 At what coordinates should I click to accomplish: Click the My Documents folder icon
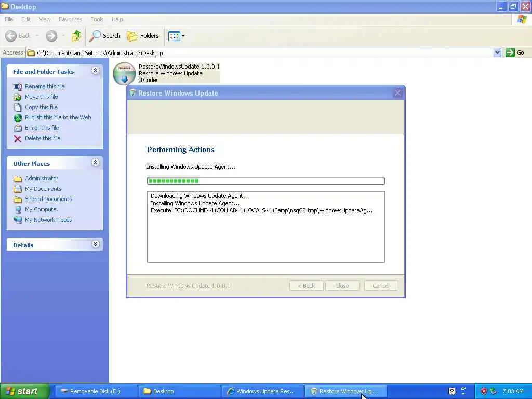(x=18, y=189)
